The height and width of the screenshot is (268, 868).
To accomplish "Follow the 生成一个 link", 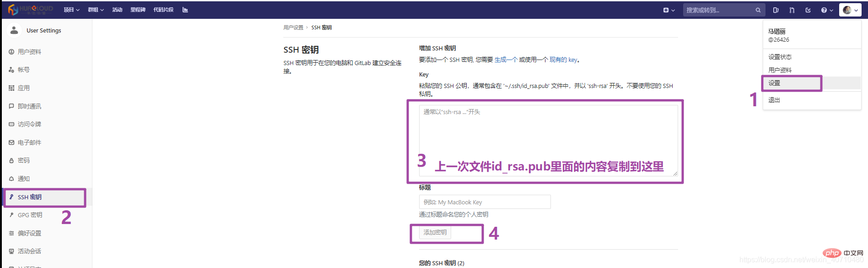I will [x=506, y=60].
